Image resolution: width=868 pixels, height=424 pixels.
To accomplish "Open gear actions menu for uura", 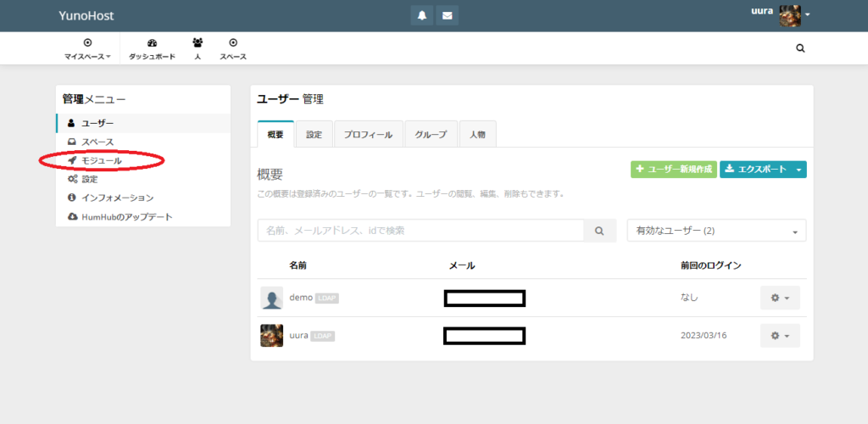I will coord(780,336).
